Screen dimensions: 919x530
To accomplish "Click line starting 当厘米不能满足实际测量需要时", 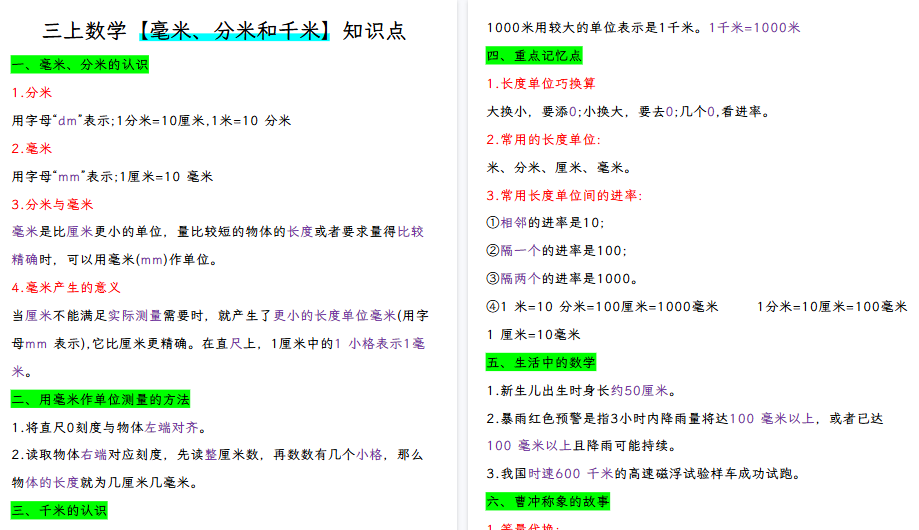I will coord(220,315).
